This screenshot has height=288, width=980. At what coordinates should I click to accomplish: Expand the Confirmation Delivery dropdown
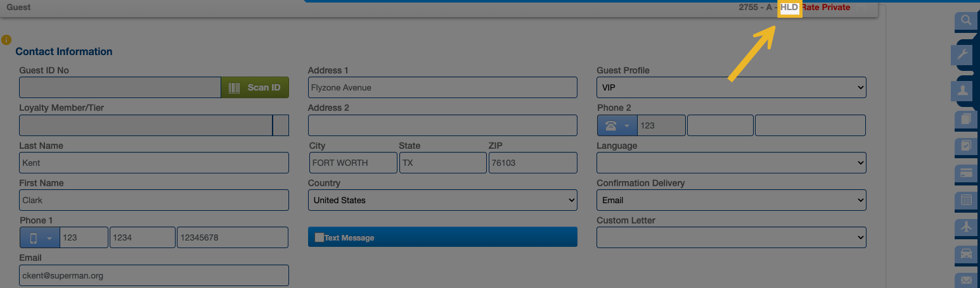[x=731, y=200]
